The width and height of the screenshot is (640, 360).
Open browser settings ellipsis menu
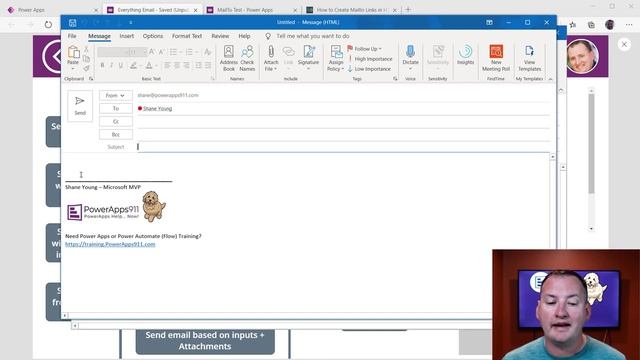coord(629,25)
